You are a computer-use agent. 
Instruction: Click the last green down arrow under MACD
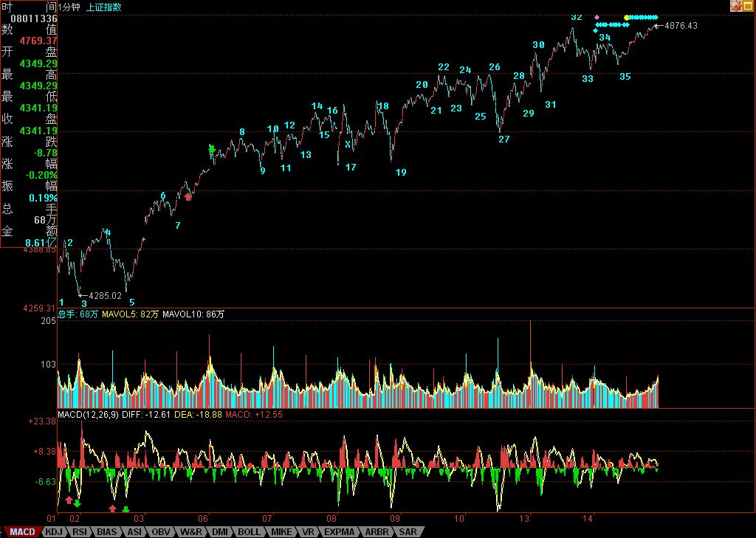tap(126, 509)
